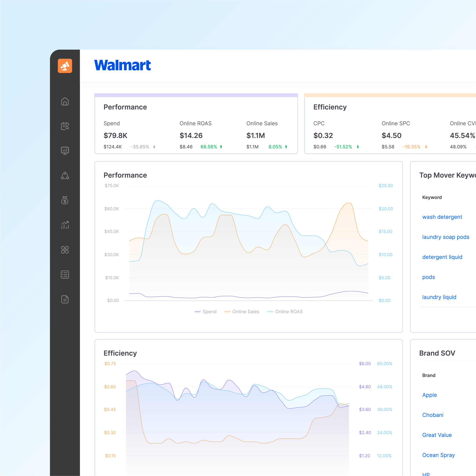
Task: Open the money bag budget icon
Action: [65, 200]
